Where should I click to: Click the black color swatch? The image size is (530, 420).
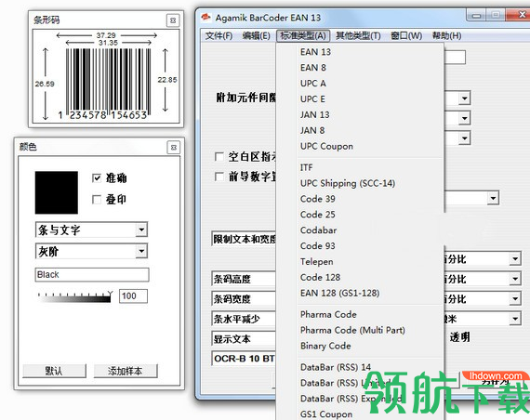[57, 192]
